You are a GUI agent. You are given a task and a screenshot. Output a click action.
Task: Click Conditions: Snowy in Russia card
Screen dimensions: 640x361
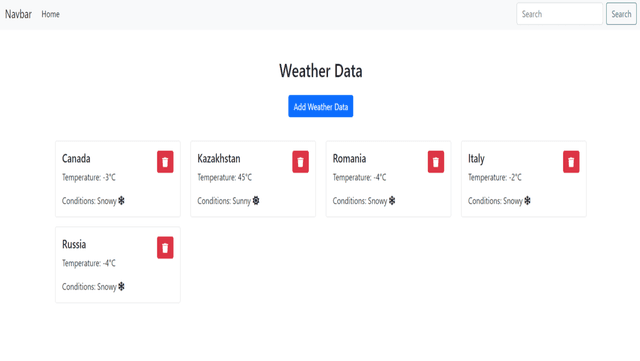(89, 287)
